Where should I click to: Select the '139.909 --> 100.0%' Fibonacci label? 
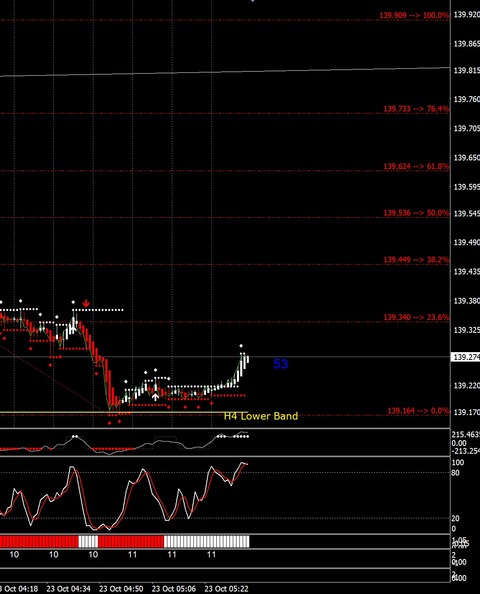point(414,15)
